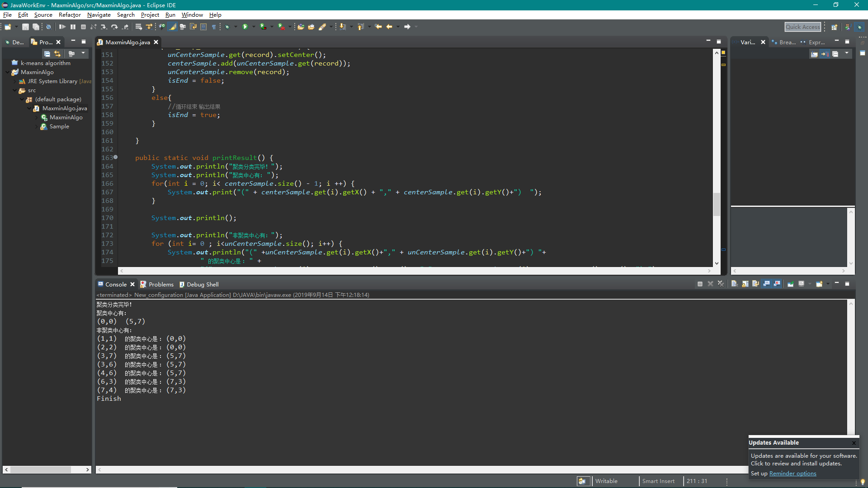
Task: Expand the JRE System Library node
Action: point(15,81)
